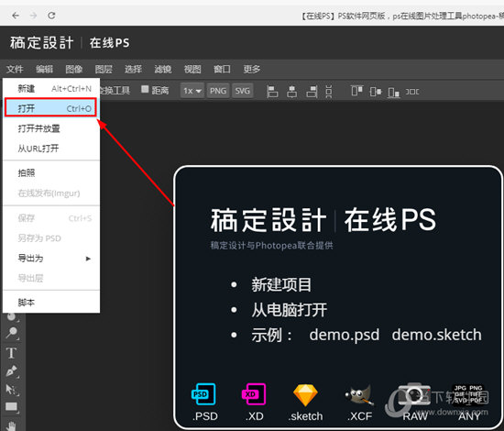The width and height of the screenshot is (504, 431).
Task: Select the Rectangle shape tool
Action: pos(12,407)
